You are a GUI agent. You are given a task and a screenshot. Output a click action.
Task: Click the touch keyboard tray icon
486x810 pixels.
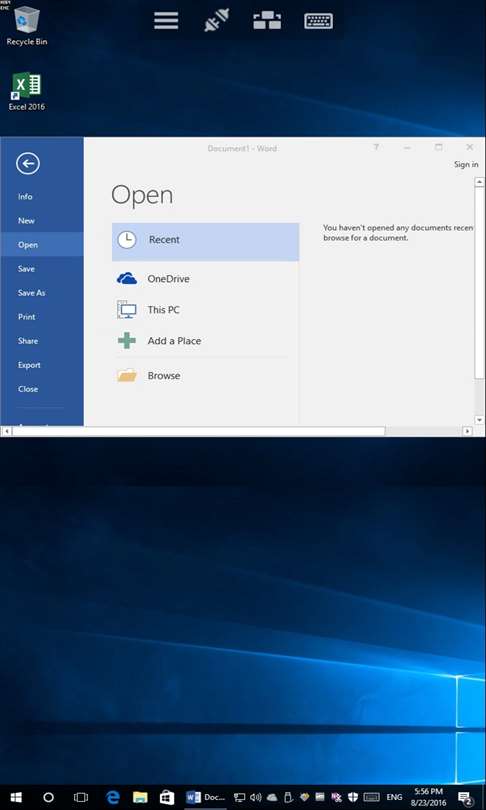(x=371, y=798)
